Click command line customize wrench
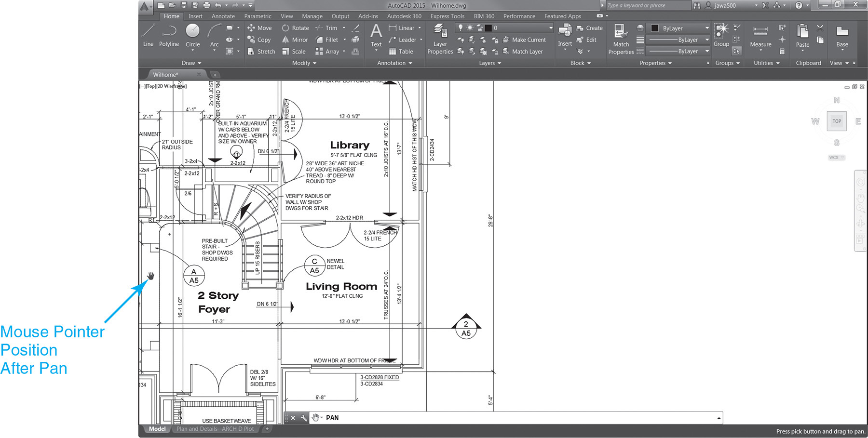The height and width of the screenshot is (438, 868). 303,418
